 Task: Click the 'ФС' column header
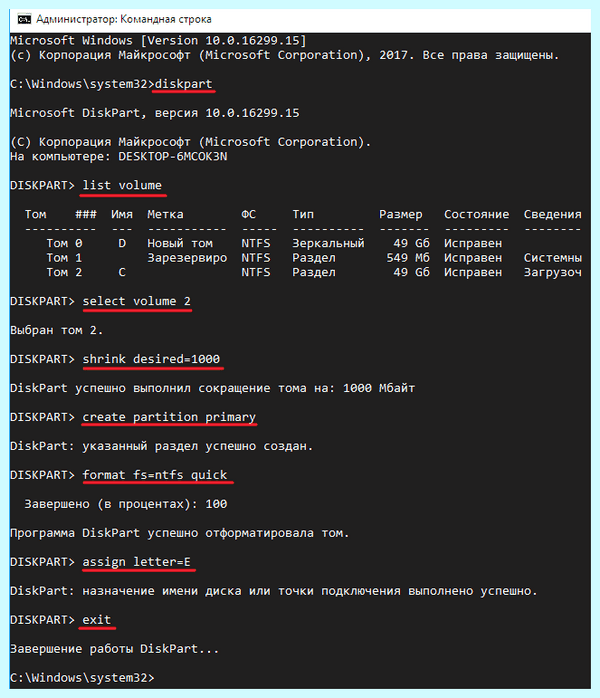[x=248, y=215]
